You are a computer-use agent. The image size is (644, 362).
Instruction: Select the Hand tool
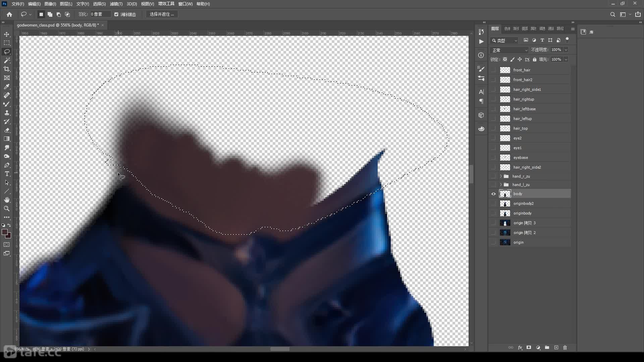7,200
